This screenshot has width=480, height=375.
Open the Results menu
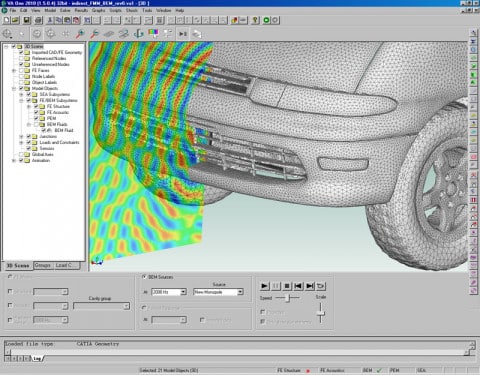click(x=81, y=10)
